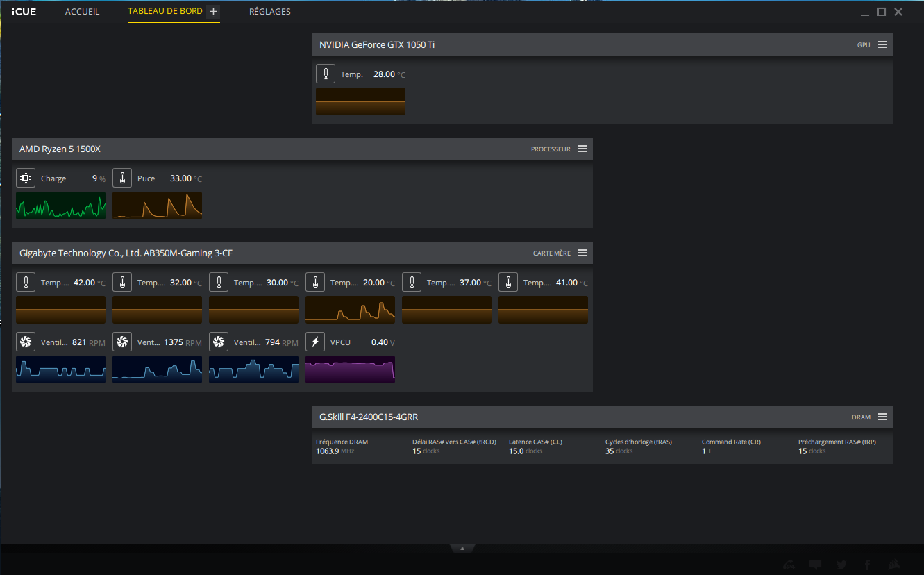Click the Délai RAS# vers CAS# (tRCD) value
Image resolution: width=924 pixels, height=575 pixels.
426,451
